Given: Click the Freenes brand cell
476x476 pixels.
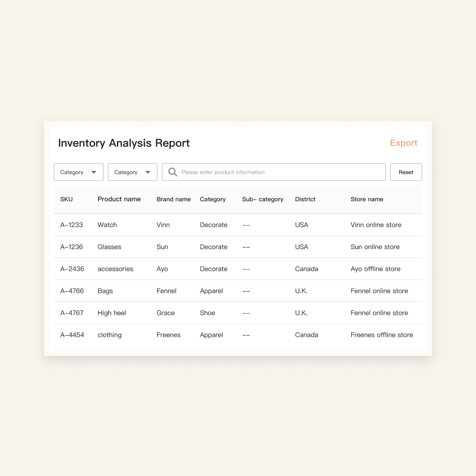Looking at the screenshot, I should pos(168,335).
